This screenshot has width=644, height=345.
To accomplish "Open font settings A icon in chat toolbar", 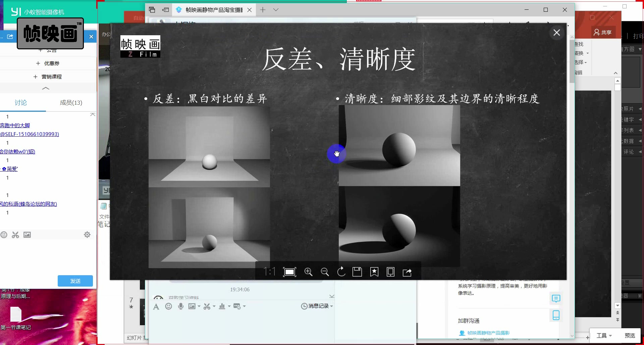I will coord(156,306).
